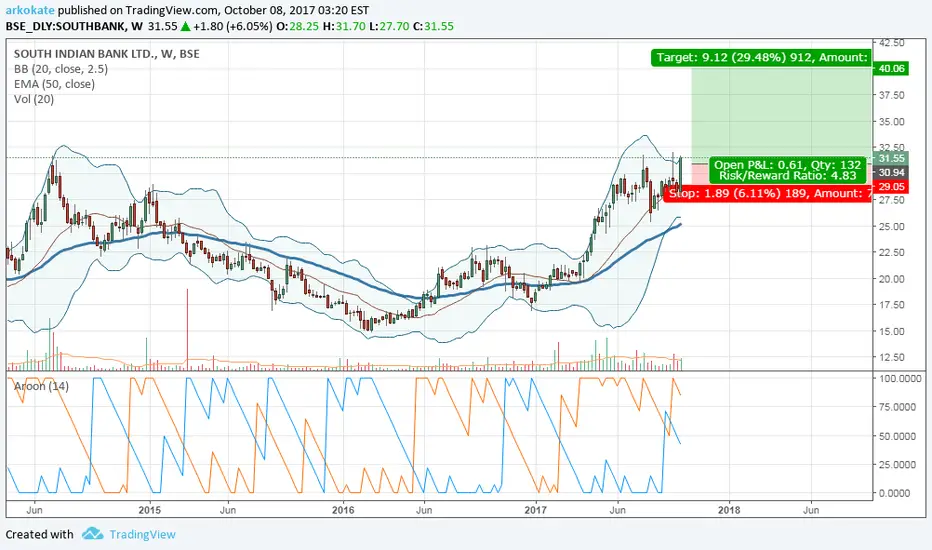Click the Aroon (14) indicator label
Screen dimensions: 932x550
click(41, 386)
